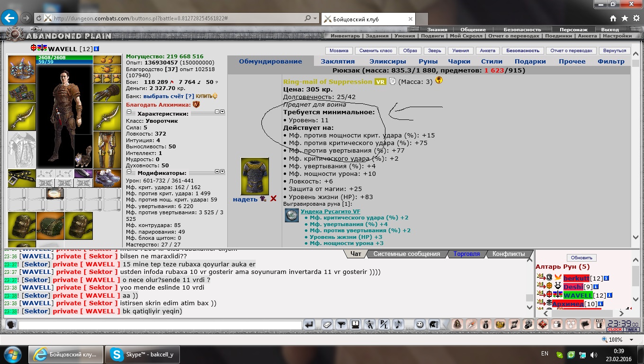644x364 pixels.
Task: Switch to the Чарки tab
Action: (x=459, y=61)
